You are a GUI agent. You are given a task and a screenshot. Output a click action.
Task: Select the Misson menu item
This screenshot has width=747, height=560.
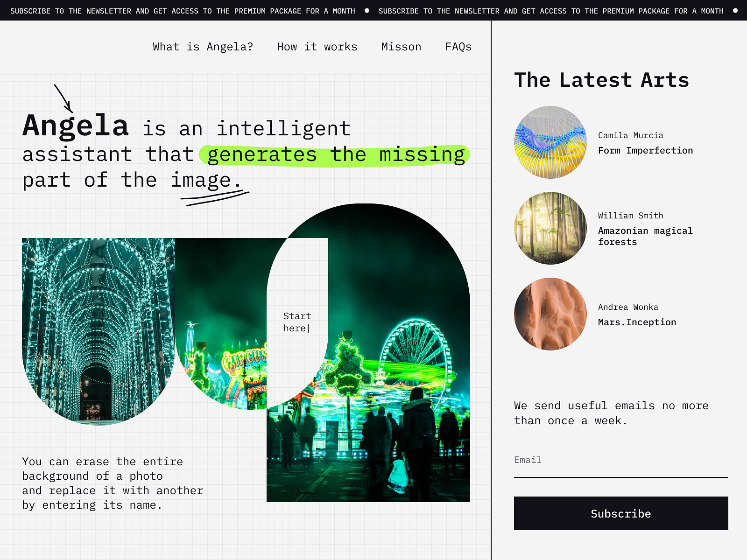[401, 47]
